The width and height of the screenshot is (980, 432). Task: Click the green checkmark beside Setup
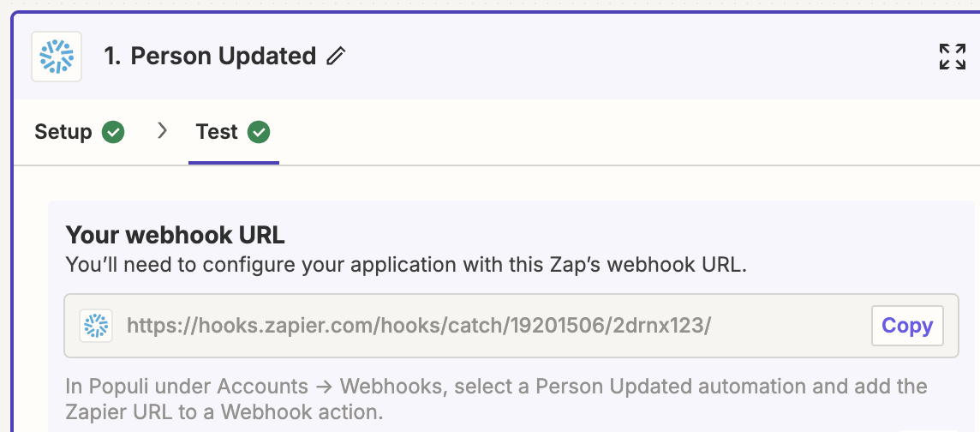pos(113,132)
